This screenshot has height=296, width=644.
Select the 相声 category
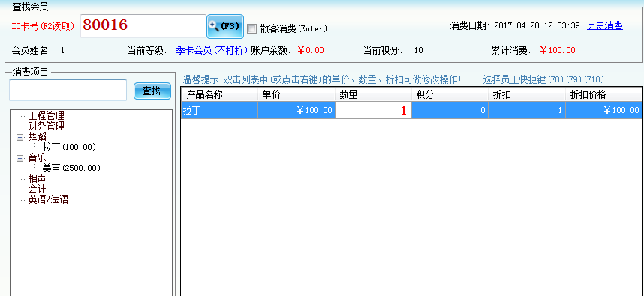pos(37,179)
